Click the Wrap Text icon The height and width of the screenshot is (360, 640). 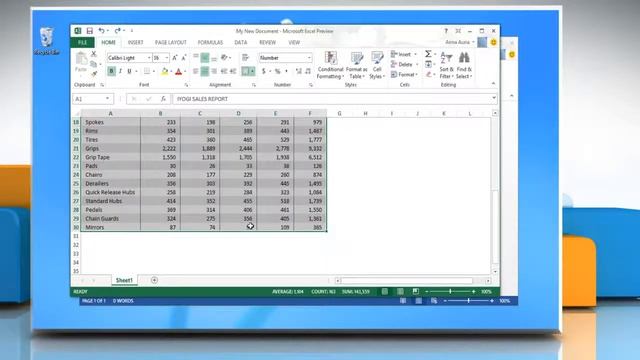(245, 58)
